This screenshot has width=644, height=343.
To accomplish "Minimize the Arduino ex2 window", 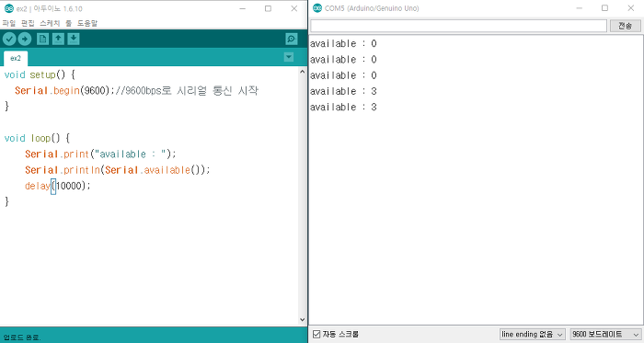I will click(x=243, y=8).
